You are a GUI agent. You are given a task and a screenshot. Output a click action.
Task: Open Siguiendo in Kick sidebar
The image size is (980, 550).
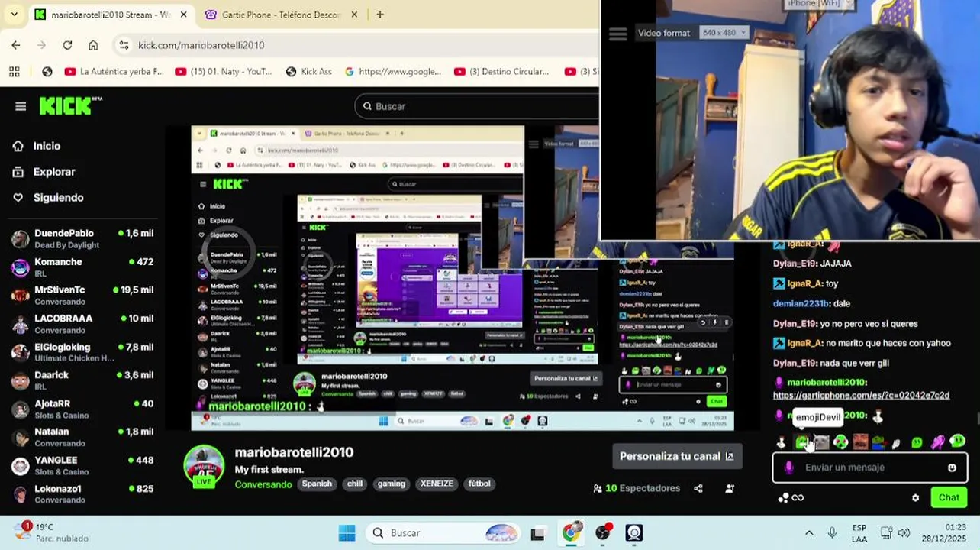point(58,198)
